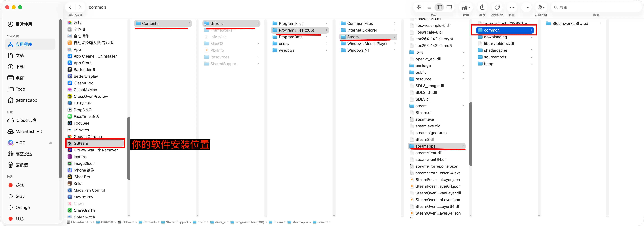Select the Gray tag in sidebar
Screen dimensions: 644x226
tap(20, 197)
